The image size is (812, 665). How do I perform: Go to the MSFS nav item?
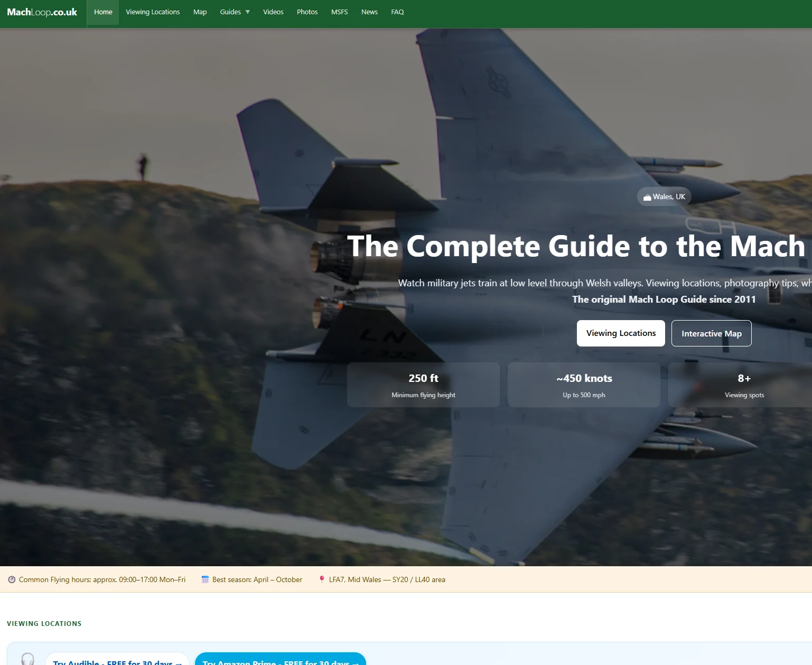(339, 12)
